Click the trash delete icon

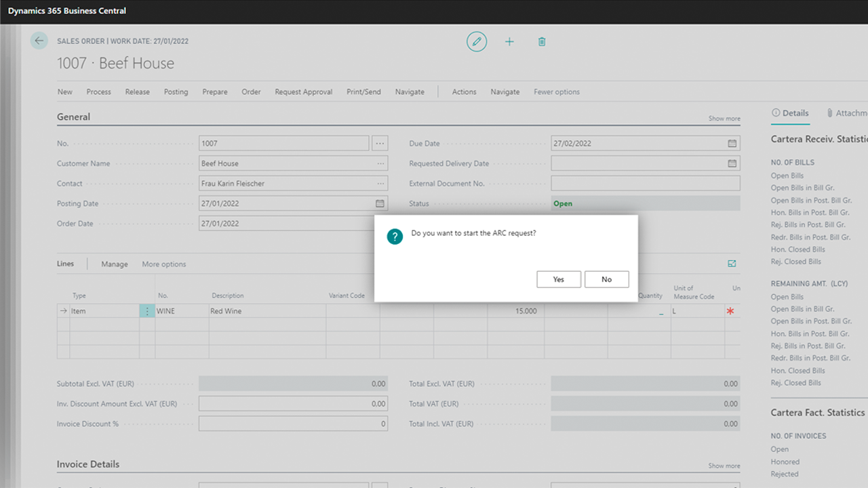[542, 41]
